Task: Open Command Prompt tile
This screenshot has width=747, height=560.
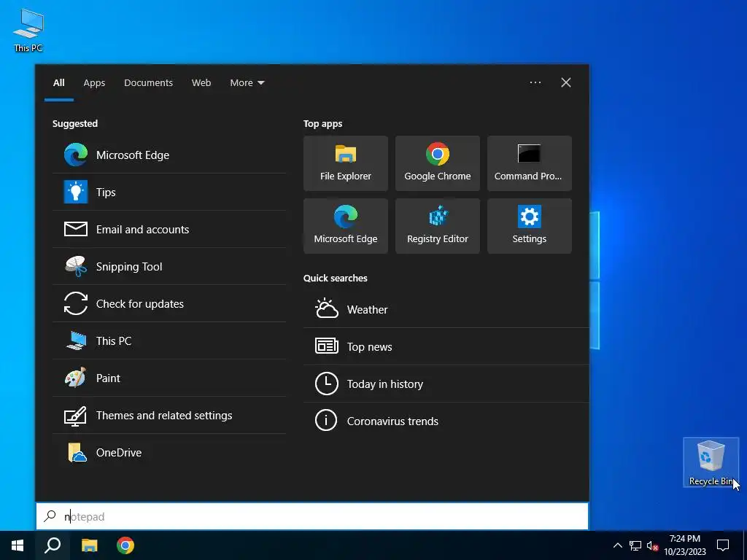Action: pos(530,163)
